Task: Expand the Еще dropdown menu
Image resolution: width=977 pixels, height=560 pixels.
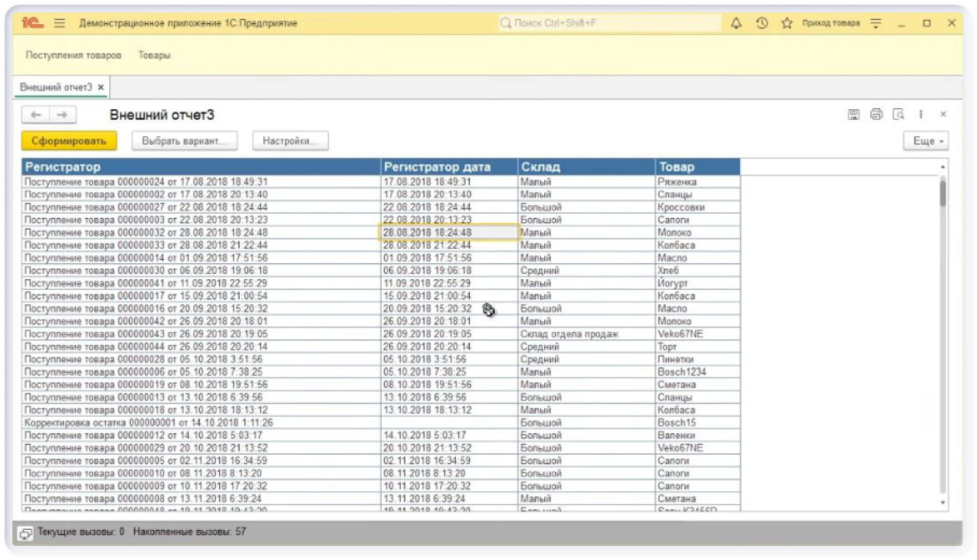Action: (x=926, y=142)
